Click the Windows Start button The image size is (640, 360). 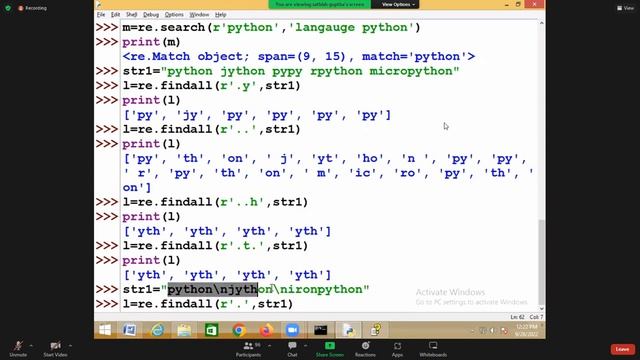[105, 330]
